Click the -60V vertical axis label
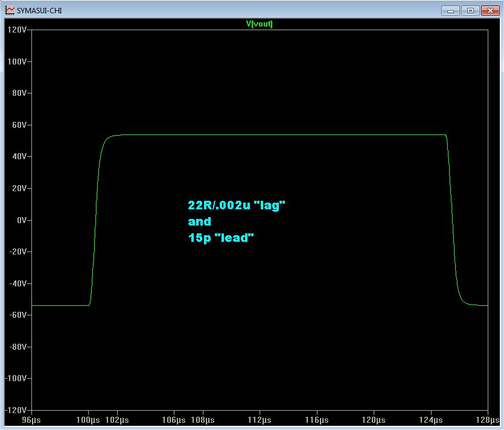Image resolution: width=504 pixels, height=430 pixels. 18,315
